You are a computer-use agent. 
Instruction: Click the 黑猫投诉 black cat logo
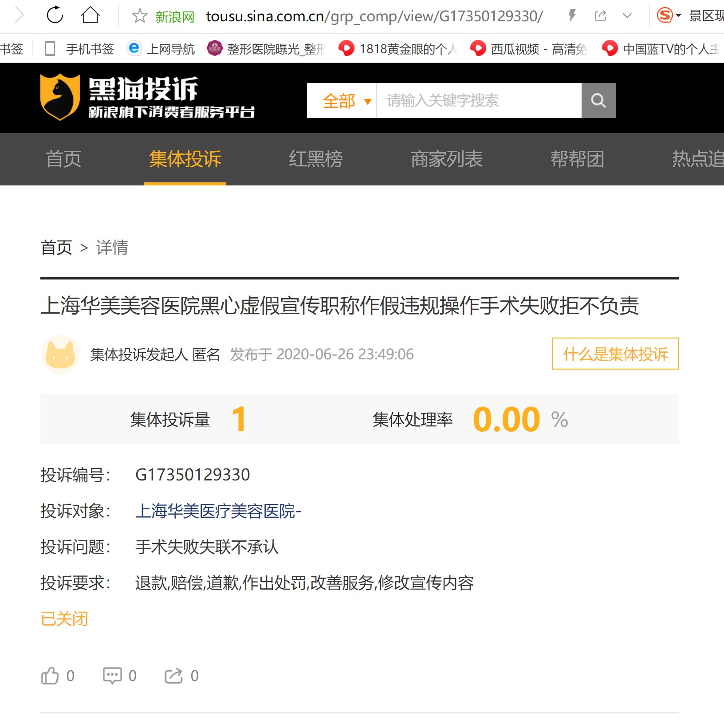(147, 97)
